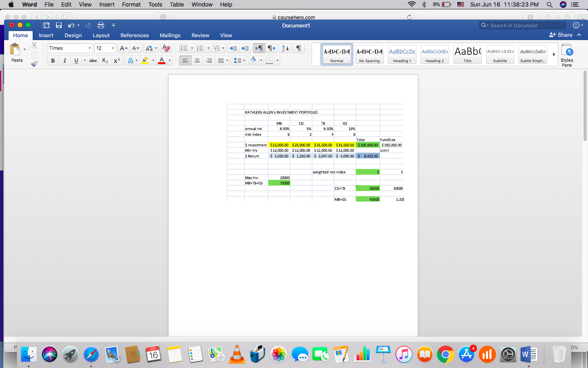
Task: Set left-to-right text direction
Action: tap(259, 48)
